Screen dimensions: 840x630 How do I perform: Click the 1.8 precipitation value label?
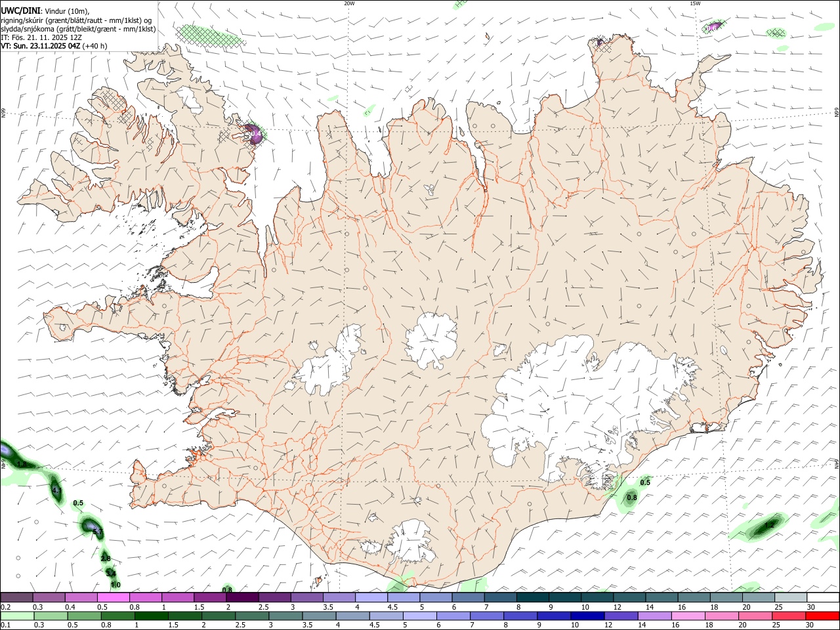(22, 464)
